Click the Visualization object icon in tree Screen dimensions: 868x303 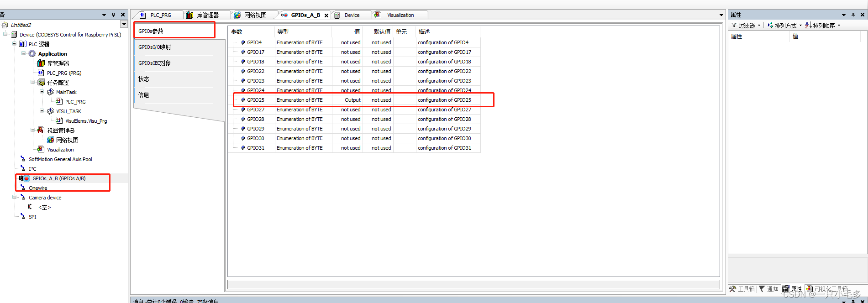41,149
